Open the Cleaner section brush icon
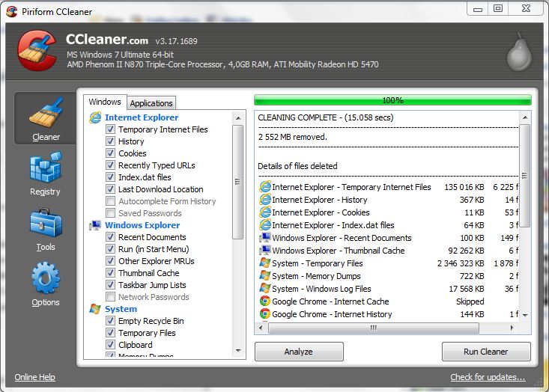This screenshot has width=549, height=392. coord(46,112)
